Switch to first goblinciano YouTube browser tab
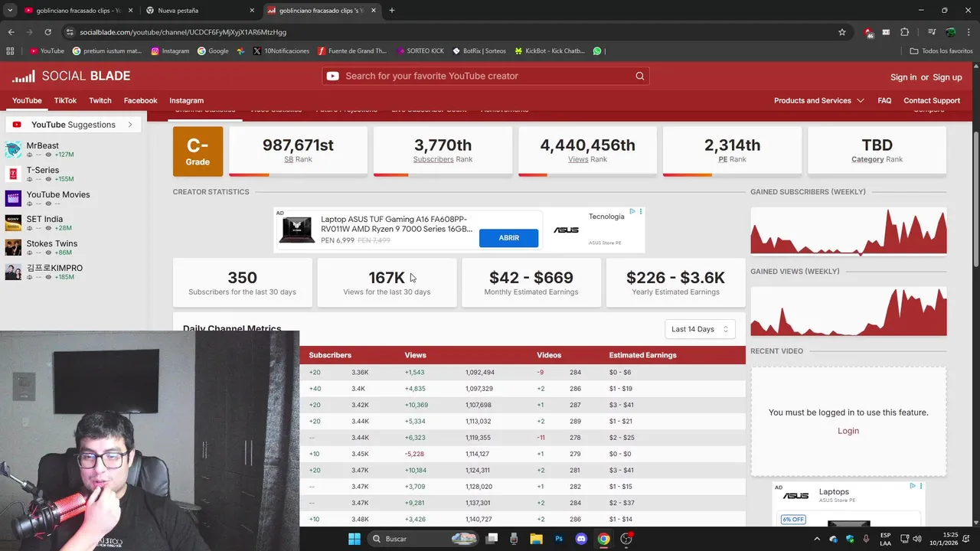This screenshot has height=551, width=980. click(79, 11)
